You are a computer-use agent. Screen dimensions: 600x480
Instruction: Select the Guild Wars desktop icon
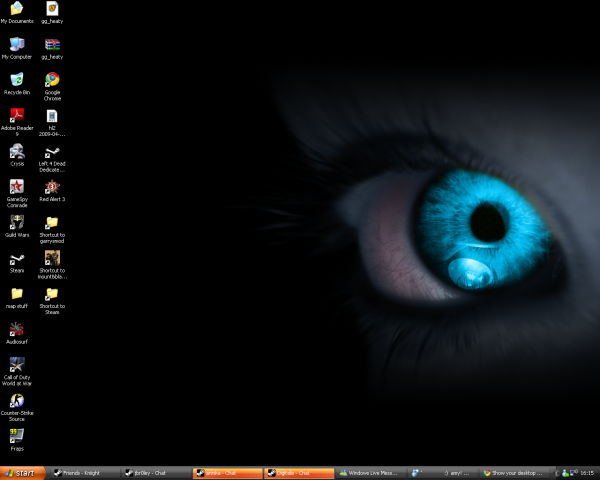click(17, 224)
